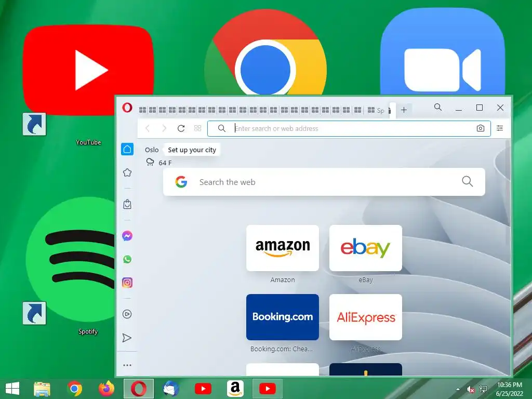Click the address bar search magnifier
This screenshot has width=532, height=399.
tap(221, 128)
